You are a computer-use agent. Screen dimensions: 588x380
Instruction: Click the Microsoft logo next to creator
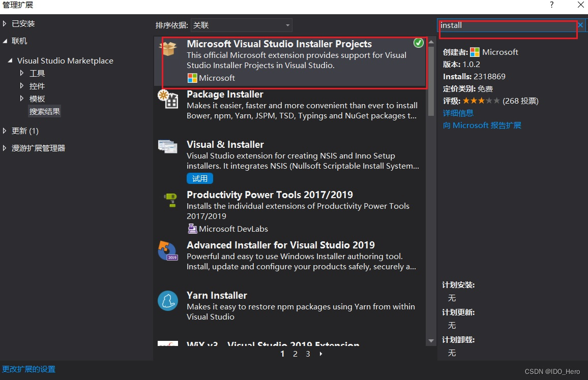(x=475, y=52)
